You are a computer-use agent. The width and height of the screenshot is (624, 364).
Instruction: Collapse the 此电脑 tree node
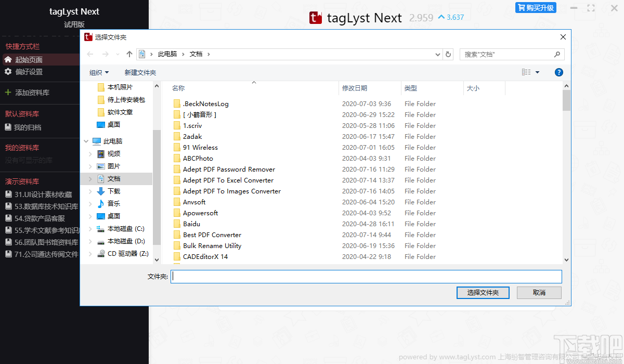[x=86, y=140]
